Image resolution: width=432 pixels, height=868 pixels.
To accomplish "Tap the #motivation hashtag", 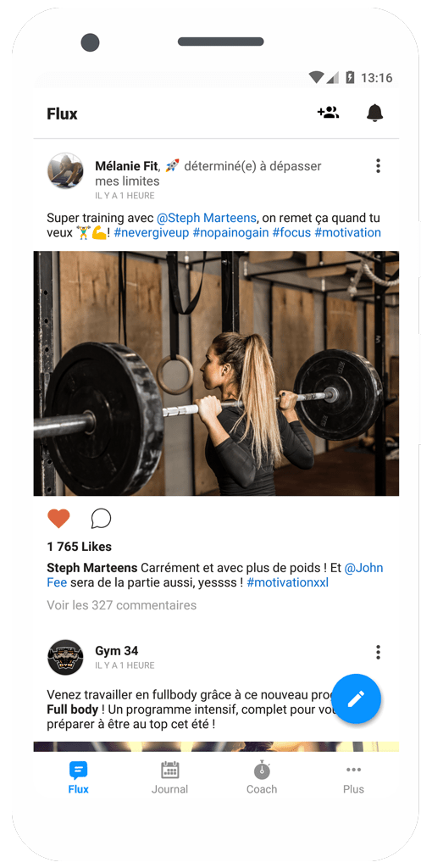I will [348, 232].
